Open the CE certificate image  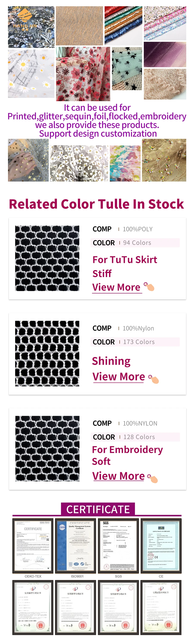pos(161,546)
